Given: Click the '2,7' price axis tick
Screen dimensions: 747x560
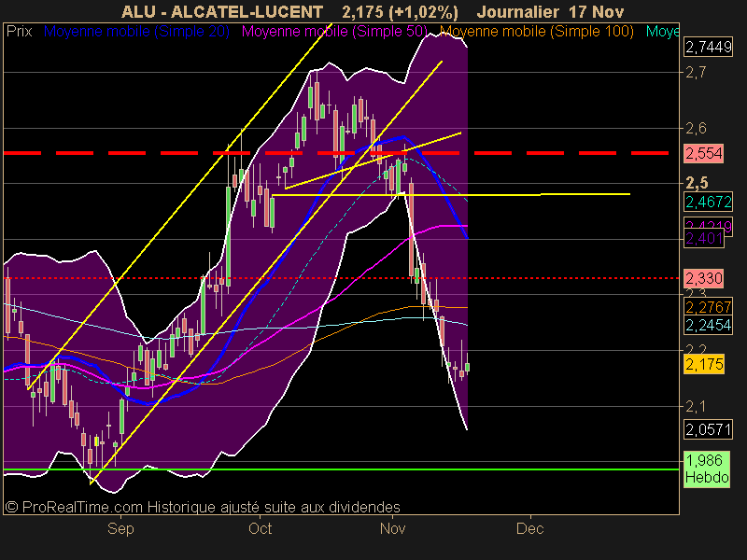Looking at the screenshot, I should tap(696, 73).
